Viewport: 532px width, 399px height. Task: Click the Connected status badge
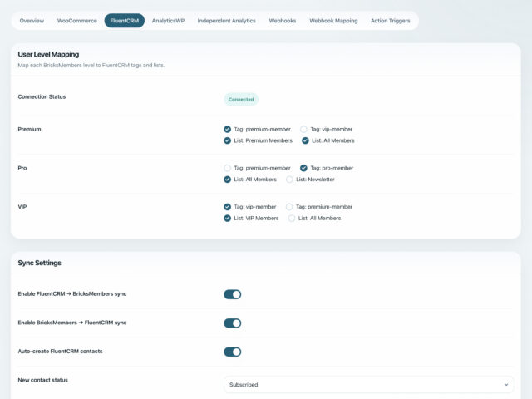[241, 100]
